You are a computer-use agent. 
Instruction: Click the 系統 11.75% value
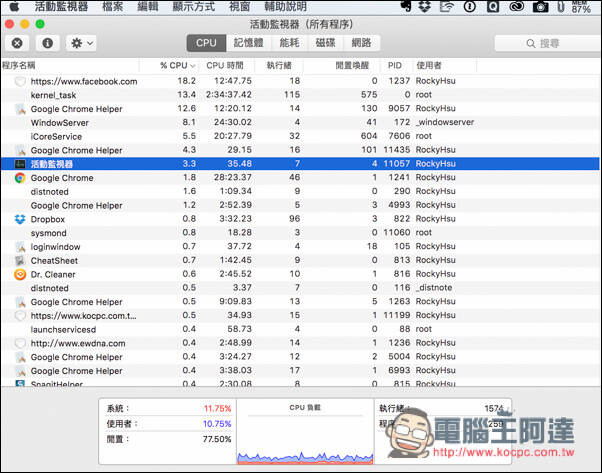click(x=217, y=408)
